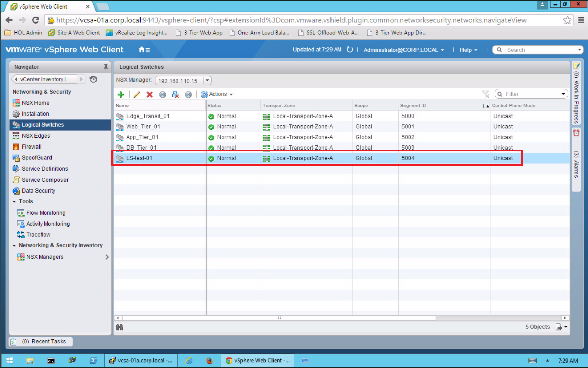Open Data Security in the Navigator
The width and height of the screenshot is (588, 368).
click(38, 191)
